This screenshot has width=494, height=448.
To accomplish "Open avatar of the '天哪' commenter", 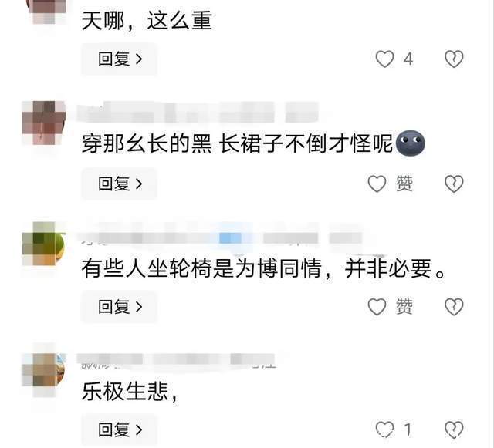I will (47, 12).
